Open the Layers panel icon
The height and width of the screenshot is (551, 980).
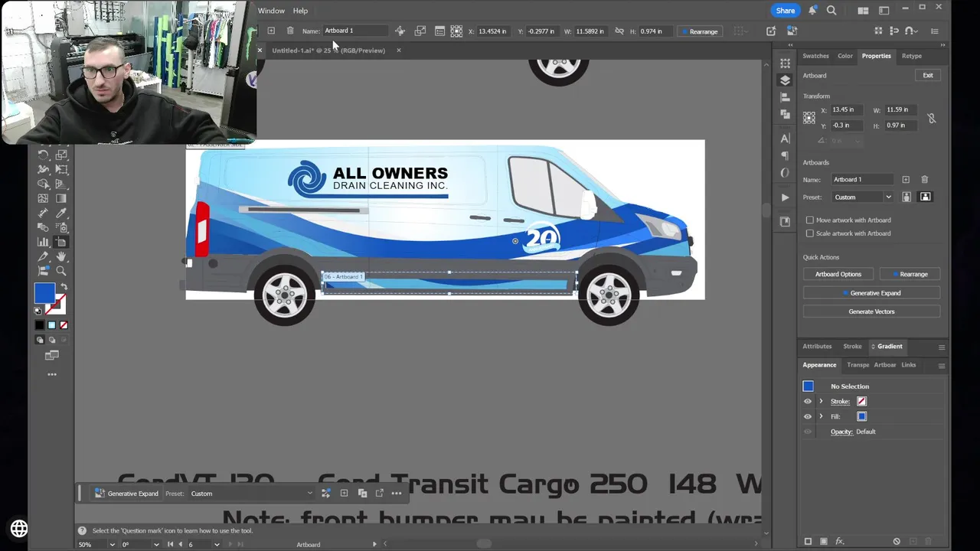pos(785,80)
